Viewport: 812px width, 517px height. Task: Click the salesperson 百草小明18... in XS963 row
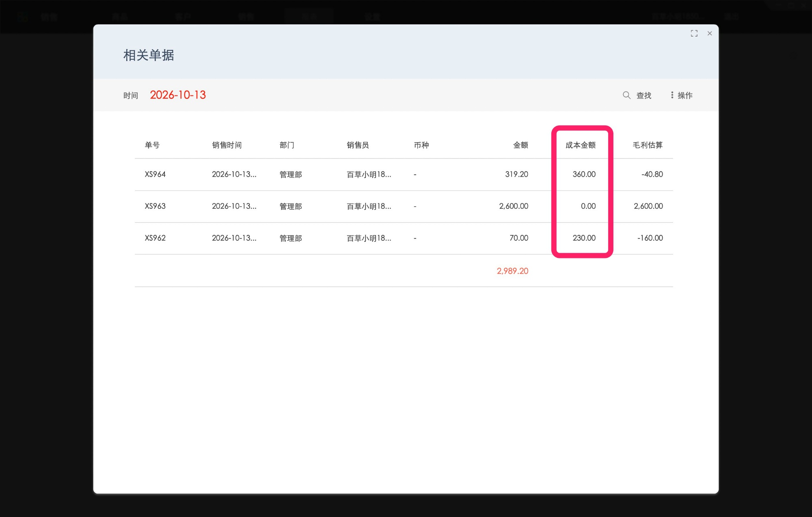tap(369, 206)
